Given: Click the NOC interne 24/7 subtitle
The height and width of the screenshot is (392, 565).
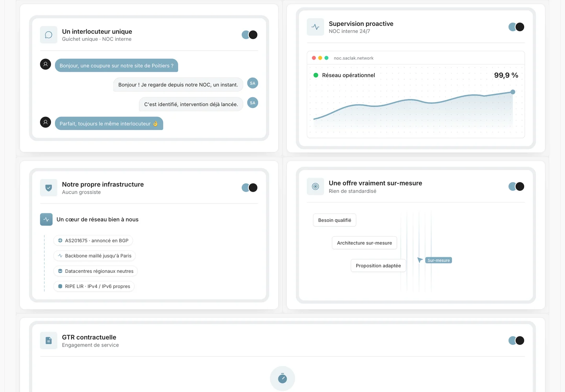Looking at the screenshot, I should [x=349, y=31].
